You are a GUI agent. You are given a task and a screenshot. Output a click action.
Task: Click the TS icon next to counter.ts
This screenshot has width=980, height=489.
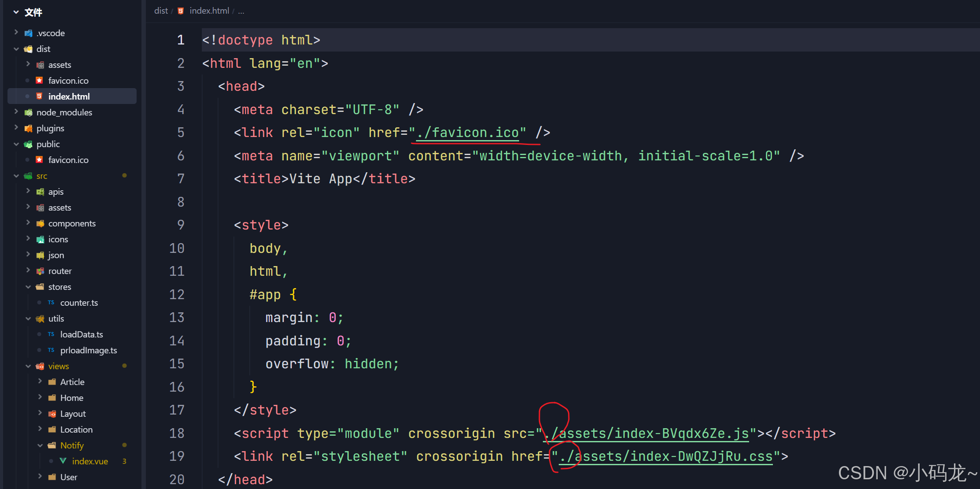coord(51,303)
